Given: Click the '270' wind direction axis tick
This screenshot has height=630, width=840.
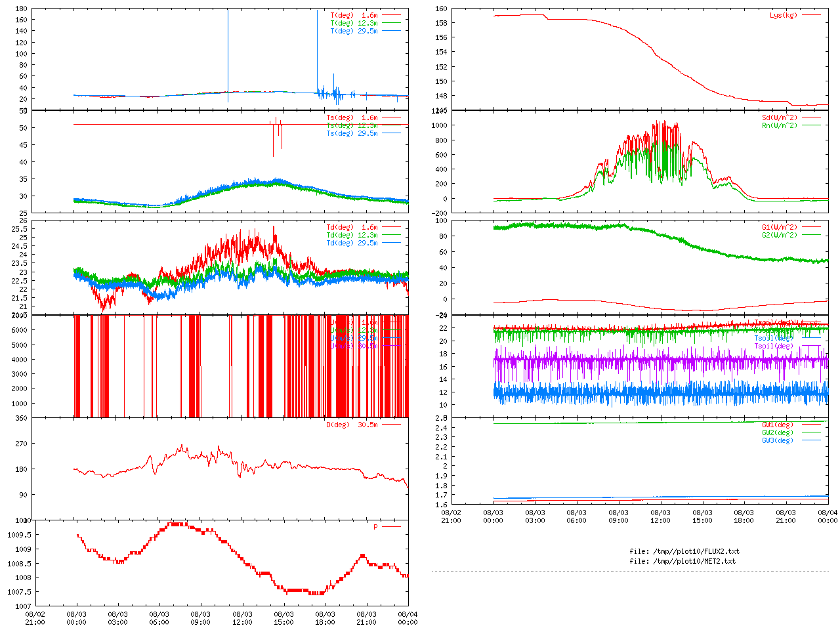Looking at the screenshot, I should 22,444.
